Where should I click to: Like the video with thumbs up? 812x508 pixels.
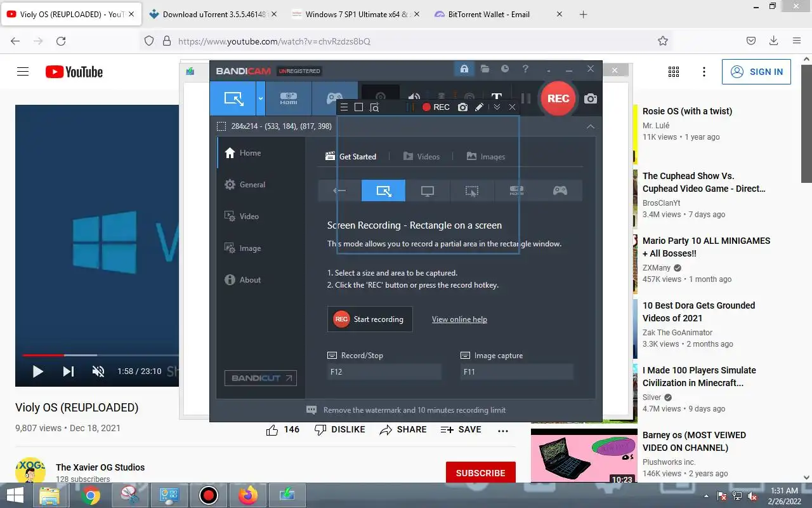pos(283,430)
